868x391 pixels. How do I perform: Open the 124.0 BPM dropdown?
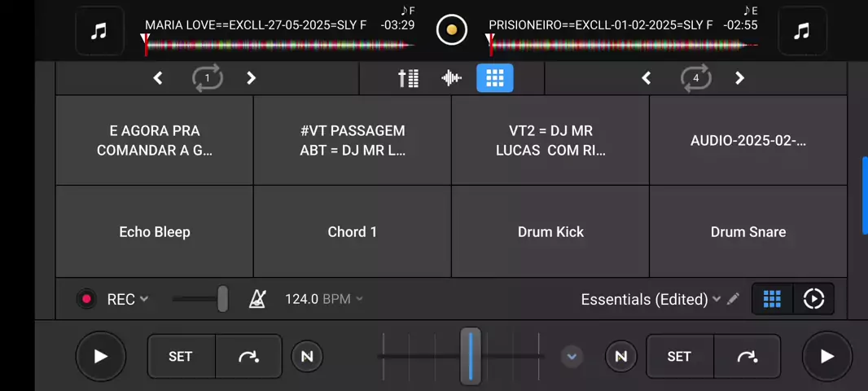[359, 299]
